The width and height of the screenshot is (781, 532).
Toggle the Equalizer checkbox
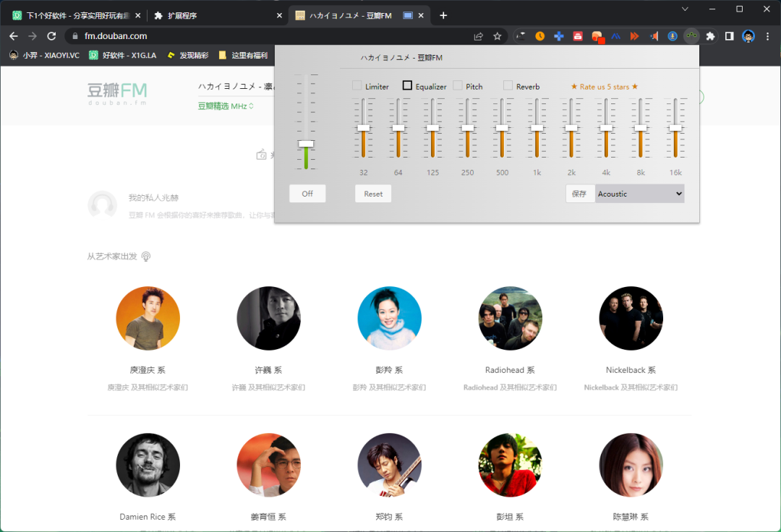click(407, 85)
